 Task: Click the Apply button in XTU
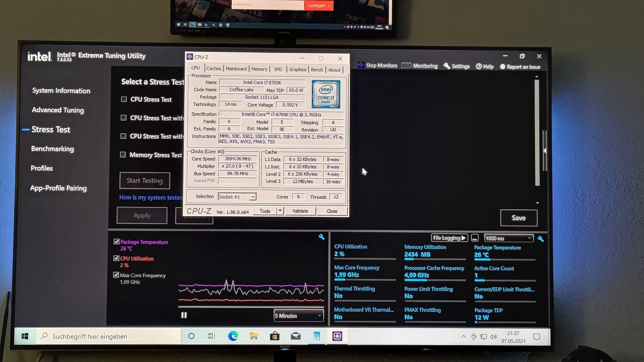[x=142, y=215]
